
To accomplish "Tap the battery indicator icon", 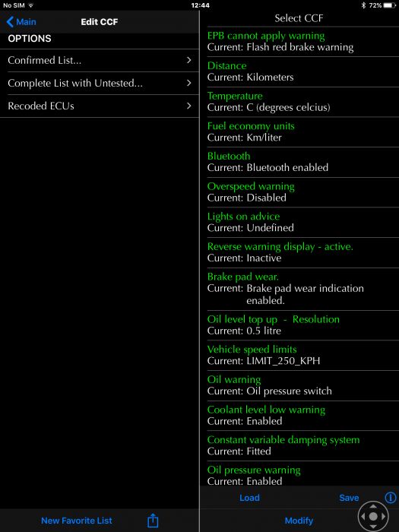I will (389, 5).
